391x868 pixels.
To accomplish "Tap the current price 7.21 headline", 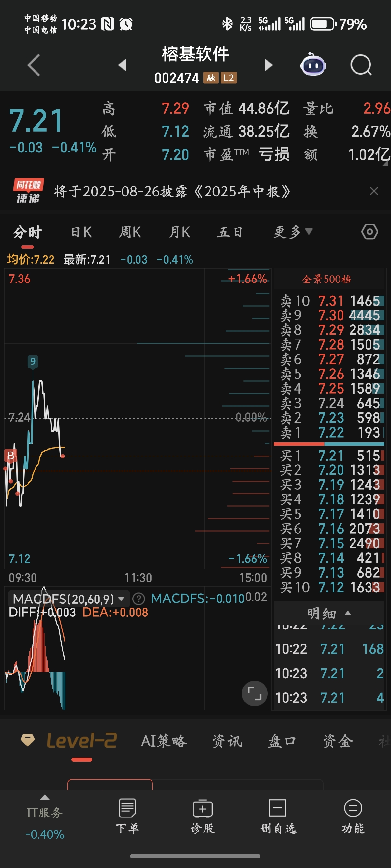I will [x=36, y=121].
